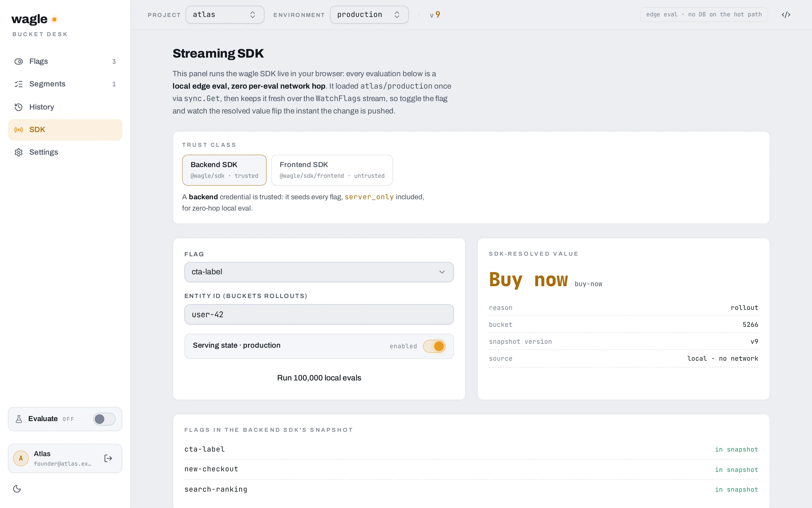
Task: Toggle Serving state production switch
Action: (434, 346)
